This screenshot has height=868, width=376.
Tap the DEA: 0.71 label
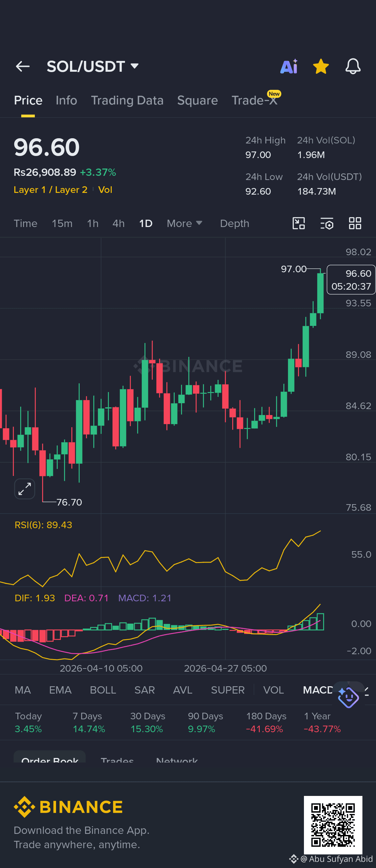86,598
